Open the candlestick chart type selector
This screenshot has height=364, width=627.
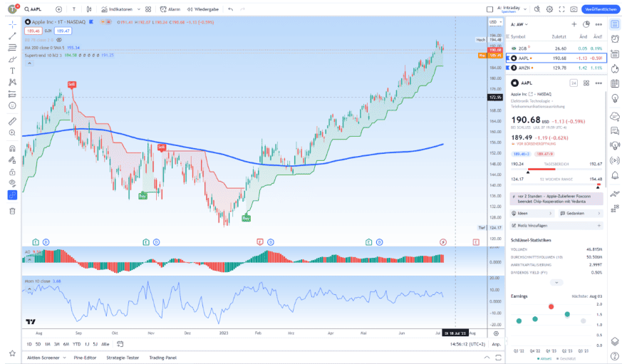coord(89,9)
